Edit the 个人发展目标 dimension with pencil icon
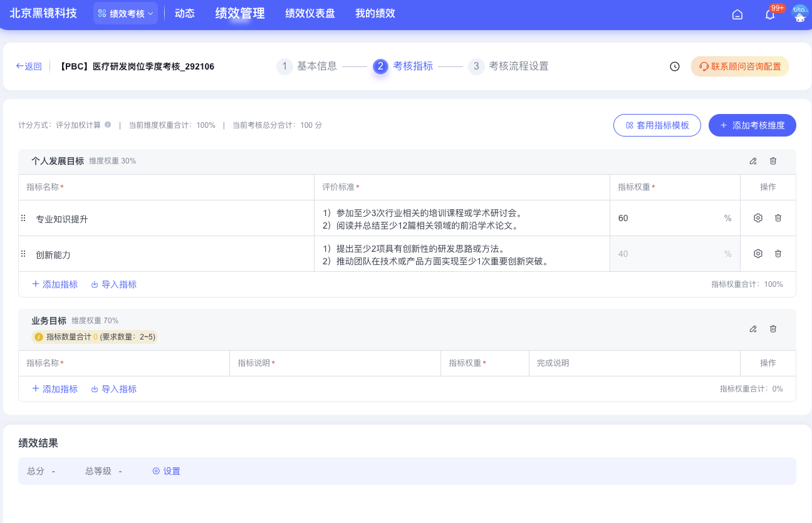 753,161
